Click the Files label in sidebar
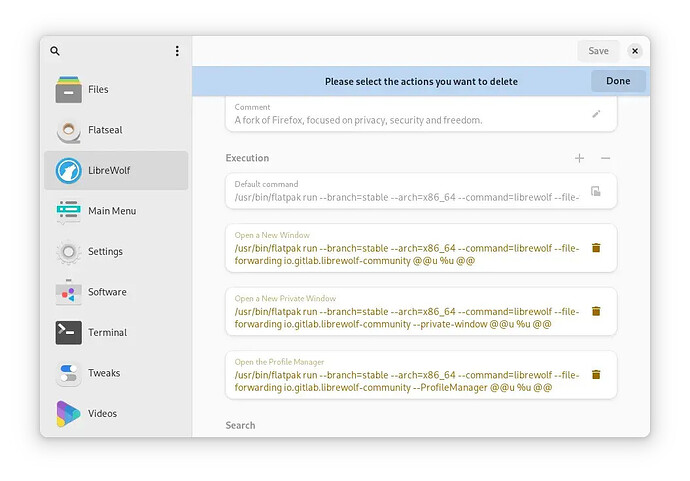This screenshot has height=481, width=690. point(98,89)
